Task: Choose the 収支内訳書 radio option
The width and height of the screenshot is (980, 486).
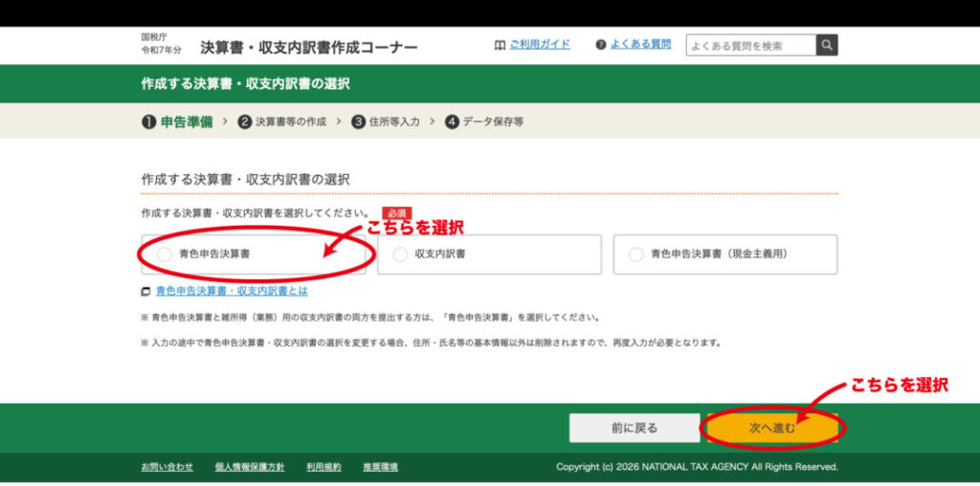Action: coord(400,254)
